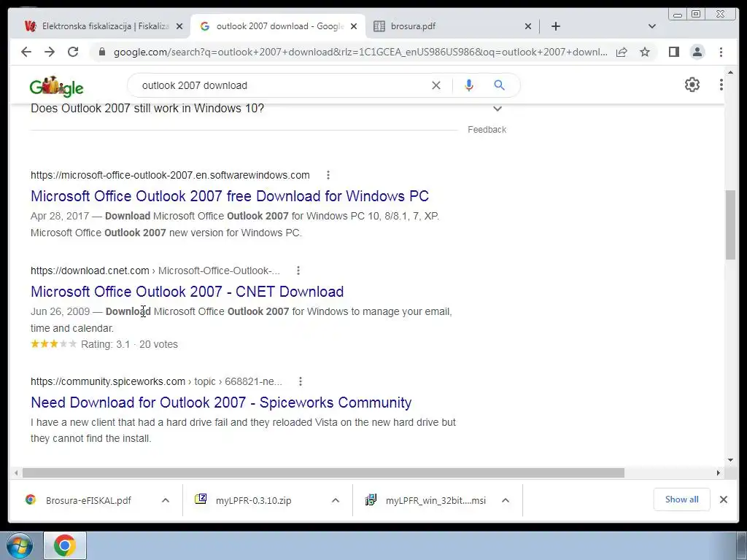747x560 pixels.
Task: Open a new browser tab
Action: (555, 26)
